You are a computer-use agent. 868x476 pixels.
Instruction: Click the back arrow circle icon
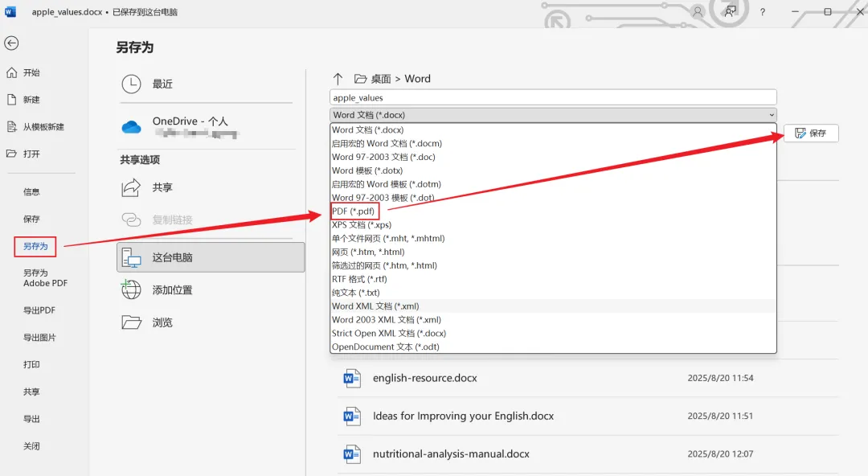(11, 43)
